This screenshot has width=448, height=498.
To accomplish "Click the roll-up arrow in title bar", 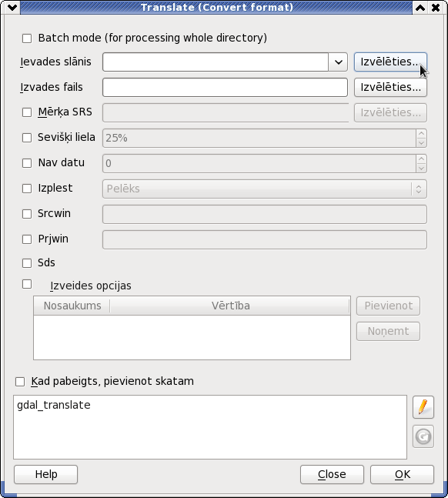I will 420,7.
